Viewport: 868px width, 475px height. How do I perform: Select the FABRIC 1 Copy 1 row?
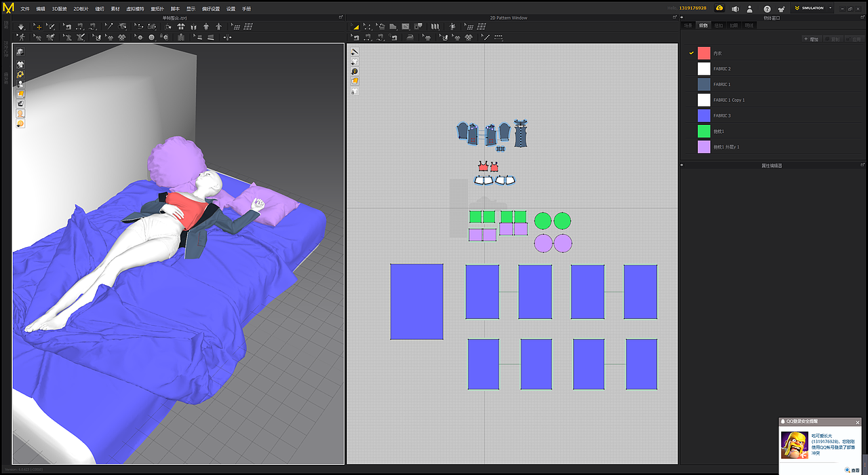pyautogui.click(x=774, y=100)
